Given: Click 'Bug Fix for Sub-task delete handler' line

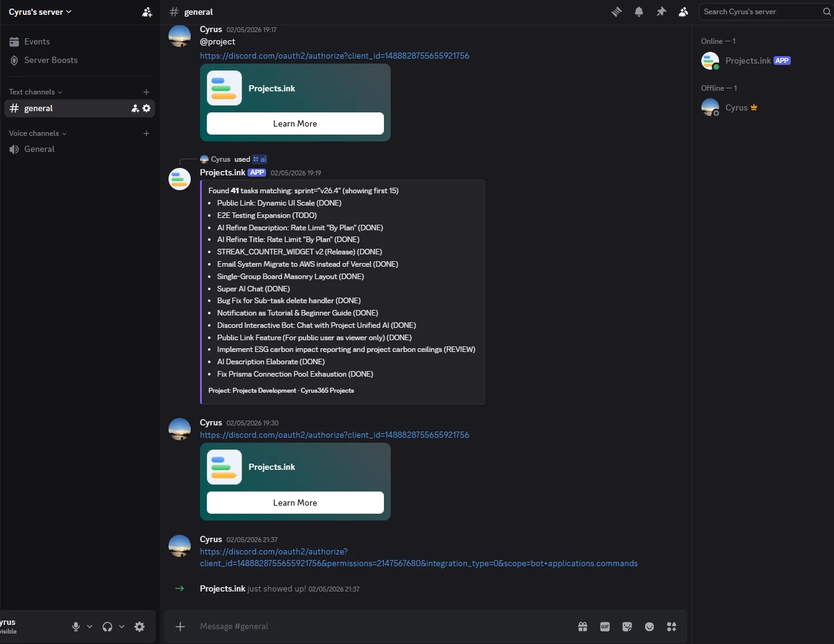Looking at the screenshot, I should [289, 301].
